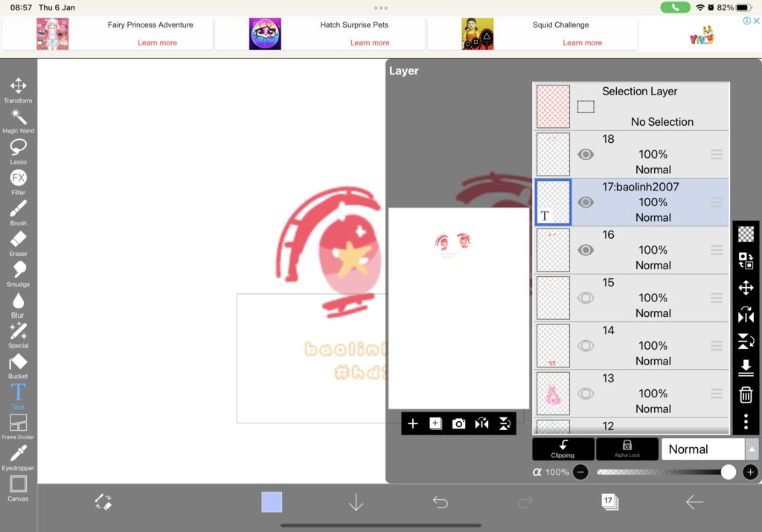Click the layer opacity slider handle
762x532 pixels.
(728, 472)
